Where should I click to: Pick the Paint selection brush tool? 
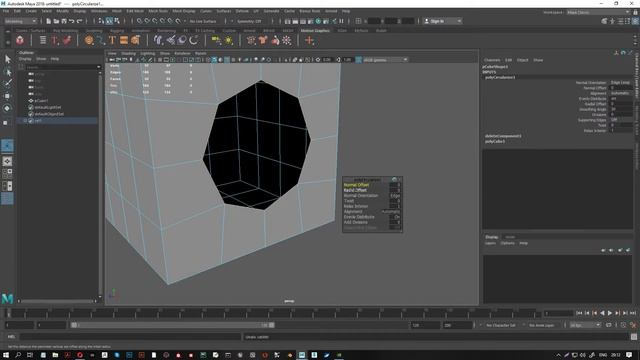pyautogui.click(x=7, y=84)
